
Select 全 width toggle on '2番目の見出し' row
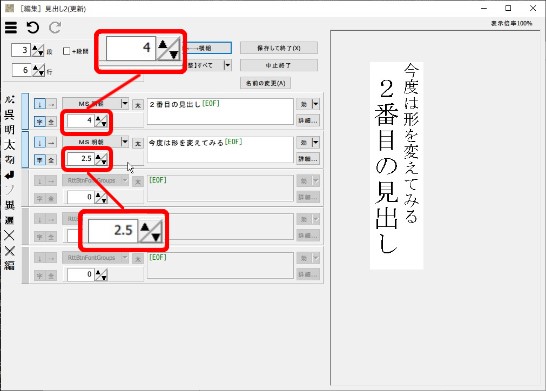[x=51, y=122]
